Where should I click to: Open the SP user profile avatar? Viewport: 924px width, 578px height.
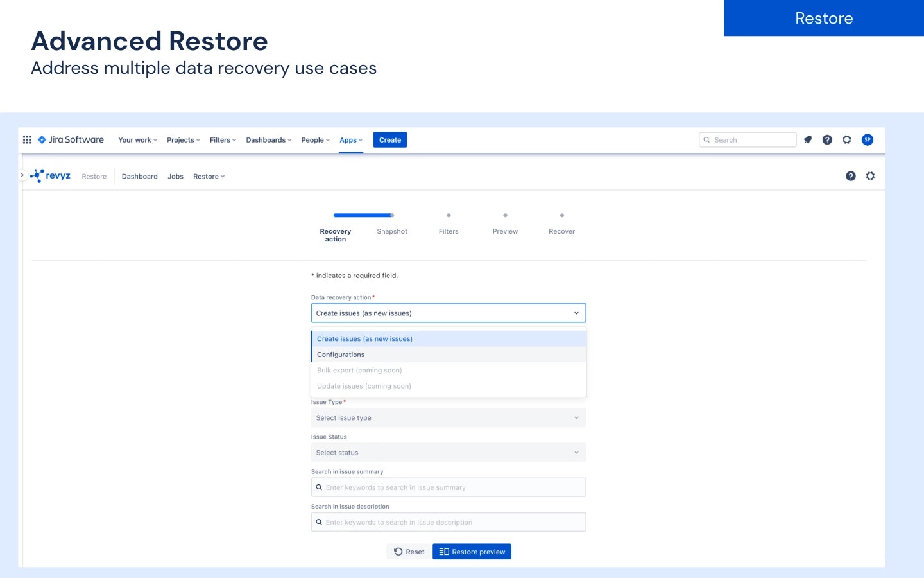[868, 139]
